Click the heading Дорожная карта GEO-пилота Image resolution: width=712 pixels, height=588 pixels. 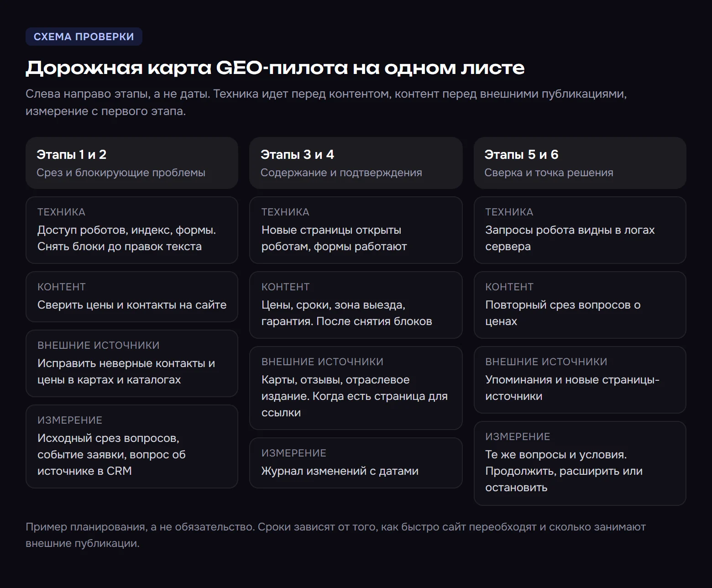pyautogui.click(x=275, y=68)
